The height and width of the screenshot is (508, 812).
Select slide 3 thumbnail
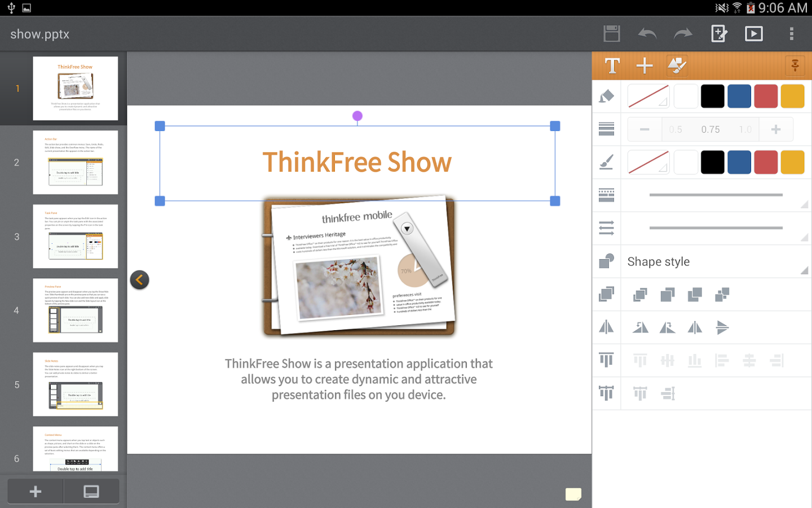(75, 237)
